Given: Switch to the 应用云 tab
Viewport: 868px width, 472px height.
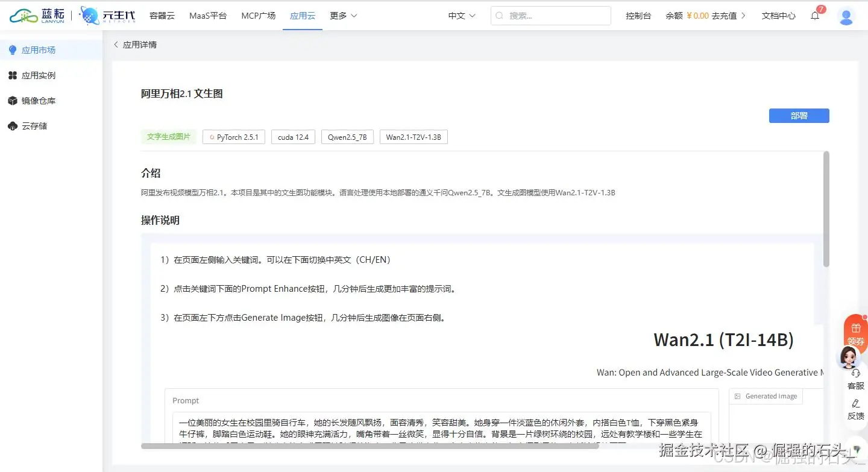Looking at the screenshot, I should [x=302, y=16].
